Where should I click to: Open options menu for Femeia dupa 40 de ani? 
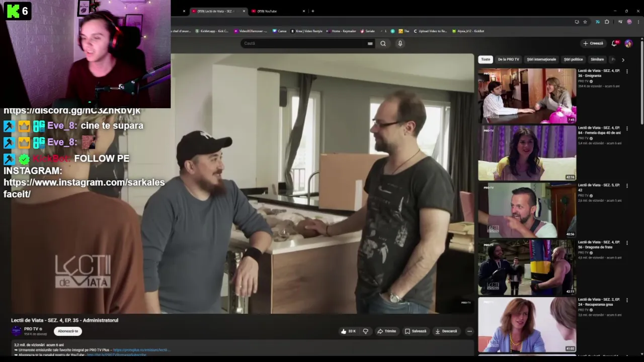(x=627, y=129)
